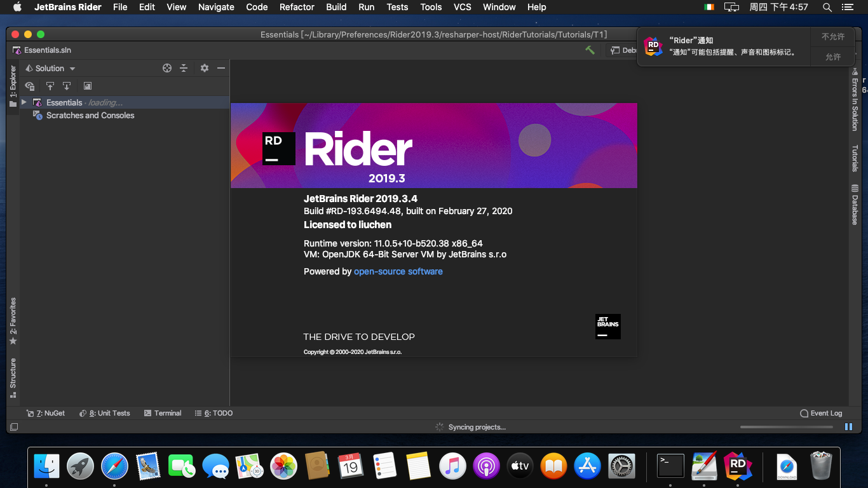Open the Navigate menu
The height and width of the screenshot is (488, 868).
(x=216, y=7)
